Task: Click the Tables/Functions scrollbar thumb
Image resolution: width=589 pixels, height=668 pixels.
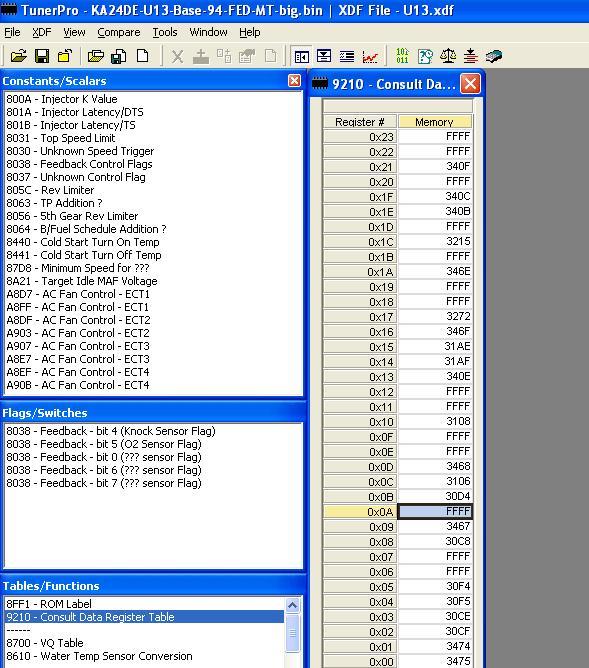Action: pyautogui.click(x=293, y=633)
